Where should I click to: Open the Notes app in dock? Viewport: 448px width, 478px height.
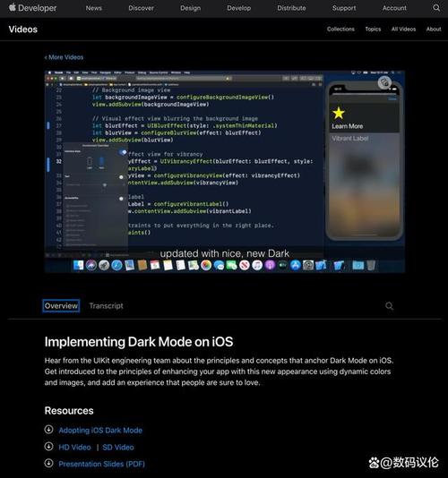click(x=168, y=265)
